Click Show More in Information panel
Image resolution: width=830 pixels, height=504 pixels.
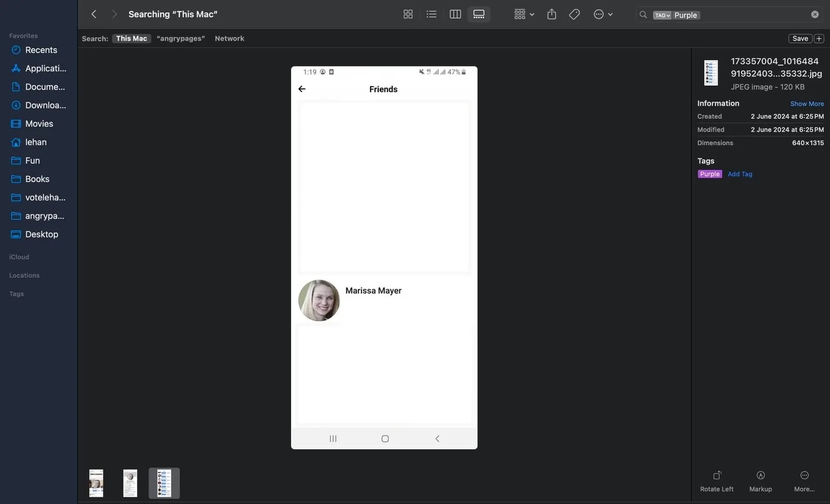(807, 103)
